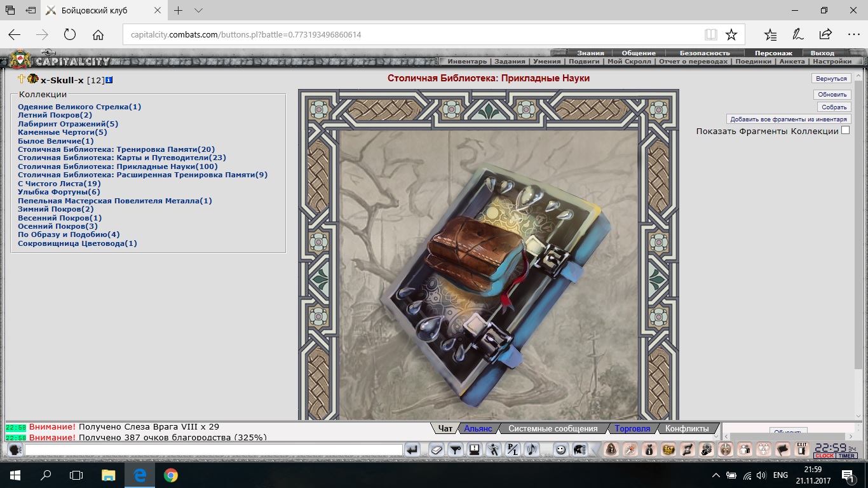Click the Вернуться button

tap(831, 79)
